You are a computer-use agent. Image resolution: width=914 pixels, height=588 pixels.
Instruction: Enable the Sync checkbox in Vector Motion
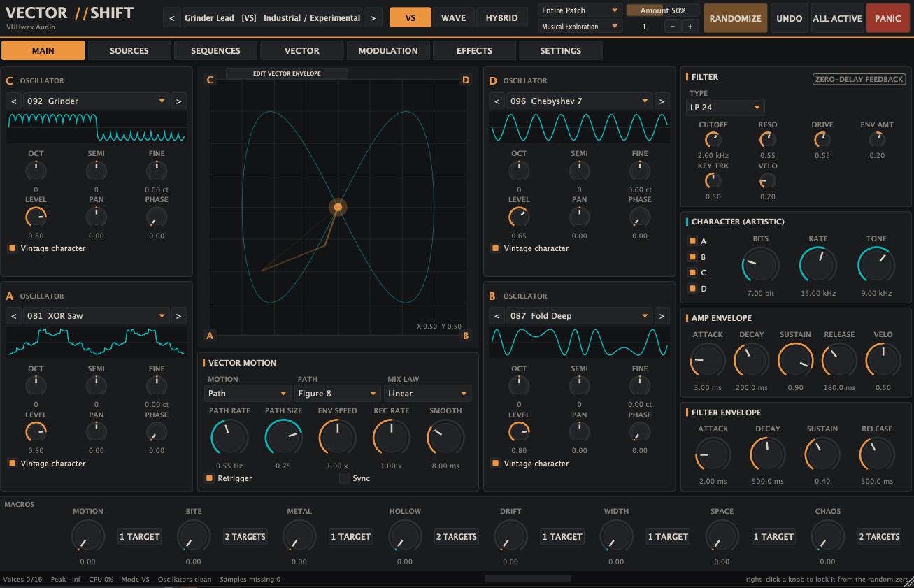point(344,478)
